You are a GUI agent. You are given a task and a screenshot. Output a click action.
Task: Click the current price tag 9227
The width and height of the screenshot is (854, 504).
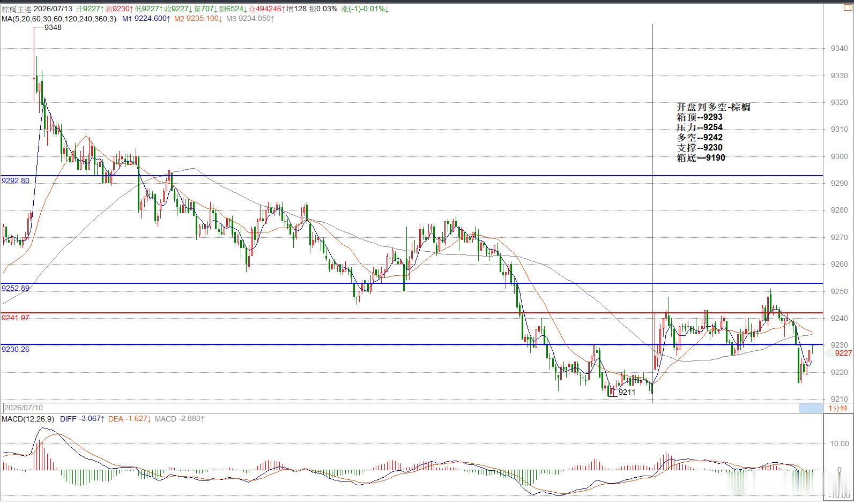tap(843, 353)
